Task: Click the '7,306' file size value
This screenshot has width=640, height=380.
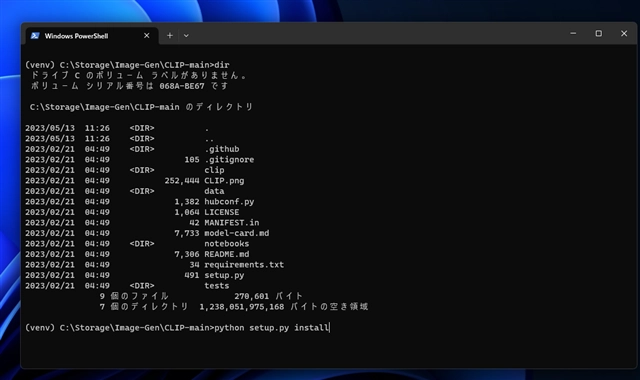Action: point(187,254)
